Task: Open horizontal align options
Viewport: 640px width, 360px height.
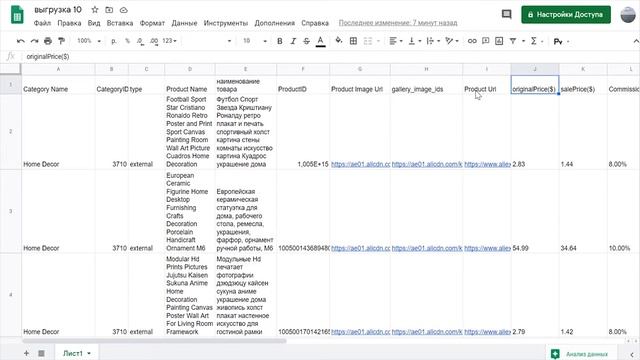Action: click(396, 41)
